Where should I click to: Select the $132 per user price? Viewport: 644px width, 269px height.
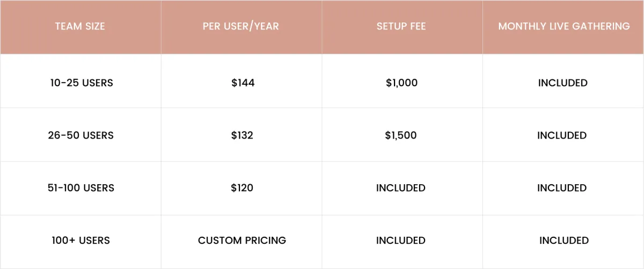242,135
